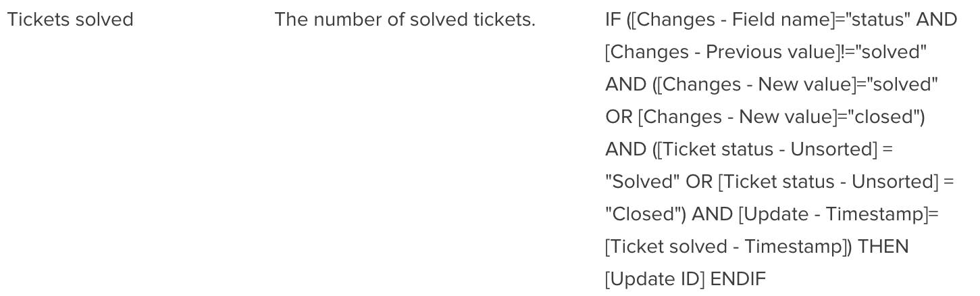Click the "The number of solved tickets." description
Image resolution: width=980 pixels, height=296 pixels.
point(404,20)
